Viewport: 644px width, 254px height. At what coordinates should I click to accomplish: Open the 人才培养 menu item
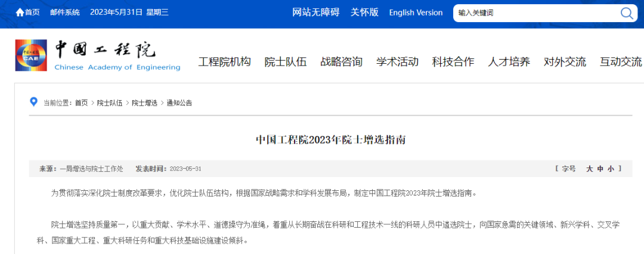pyautogui.click(x=509, y=61)
